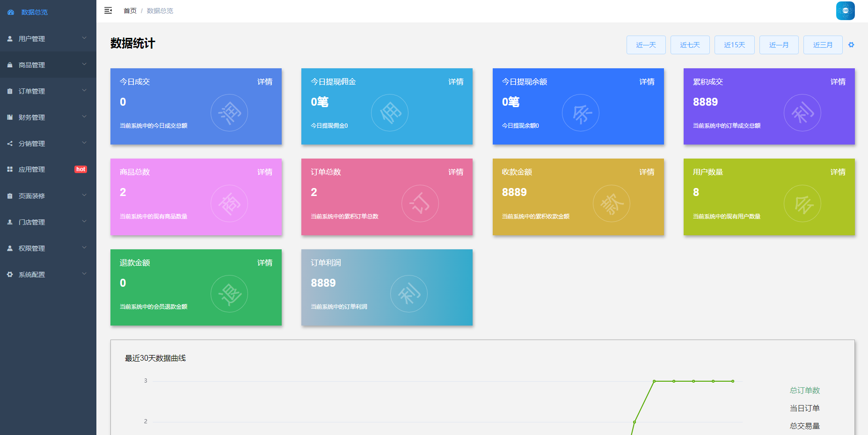
Task: Expand the 订单管理 menu chevron
Action: (x=84, y=91)
